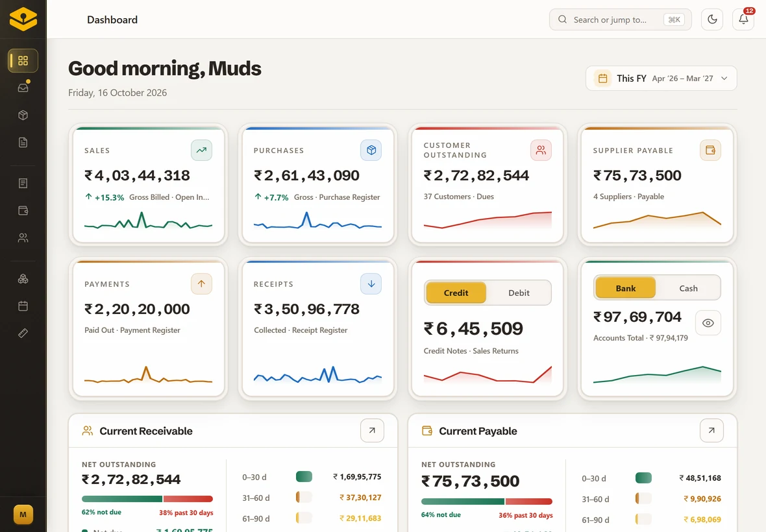Open the inbox icon with orange dot

point(23,88)
